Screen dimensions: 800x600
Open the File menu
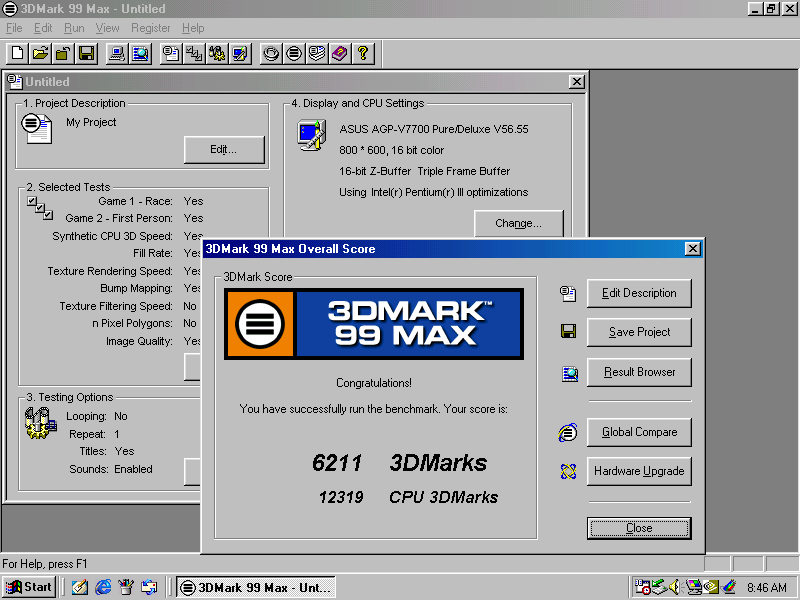pos(14,28)
